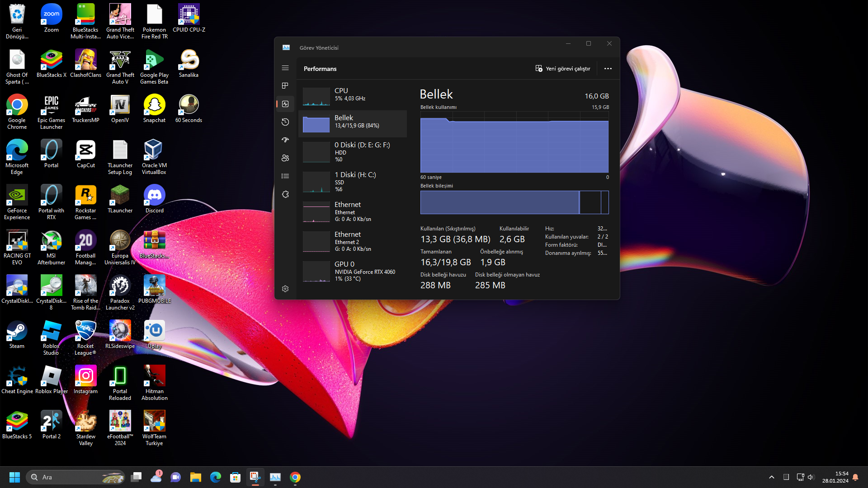868x488 pixels.
Task: Select 1 Diski (H: C:) SSD item
Action: point(353,181)
